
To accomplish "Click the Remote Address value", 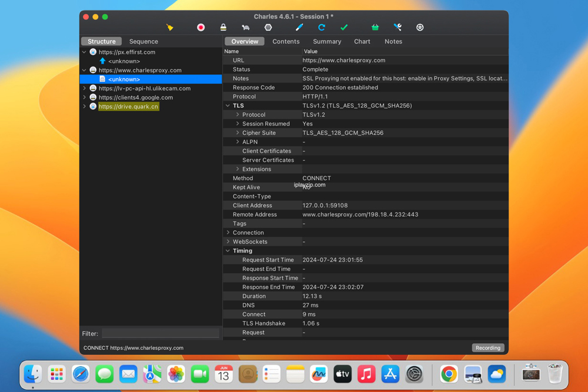I will tap(360, 214).
